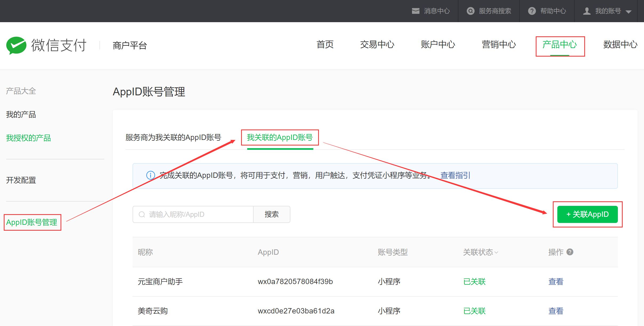This screenshot has height=326, width=644.
Task: Click the help center question mark icon
Action: 532,11
